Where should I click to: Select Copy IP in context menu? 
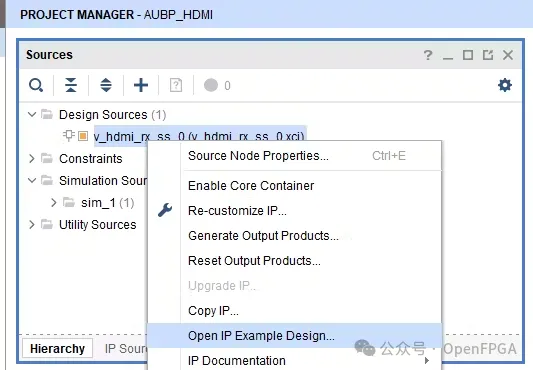295,311
